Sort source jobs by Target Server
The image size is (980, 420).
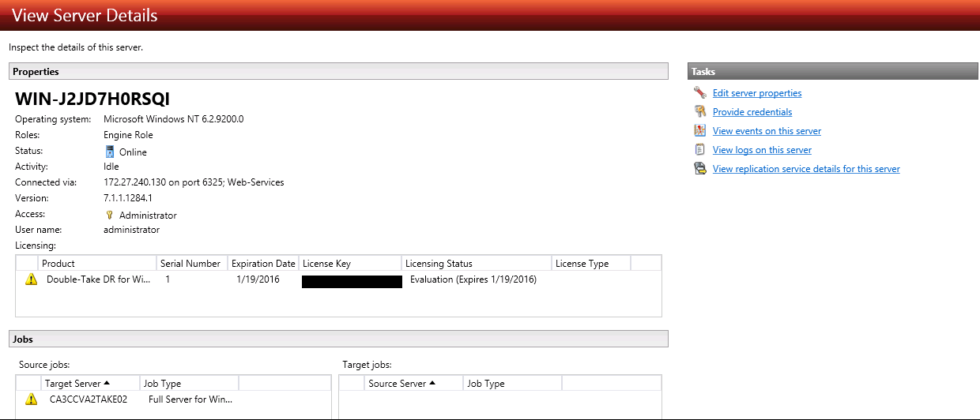click(90, 383)
